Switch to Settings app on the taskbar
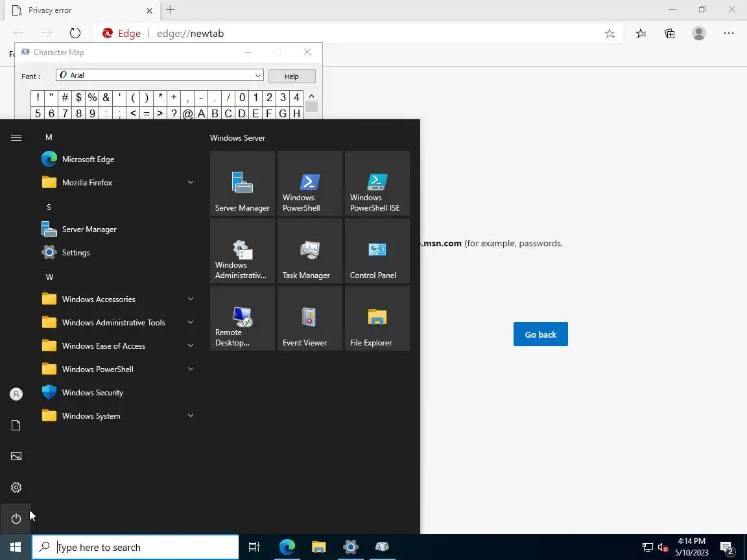 pos(350,547)
